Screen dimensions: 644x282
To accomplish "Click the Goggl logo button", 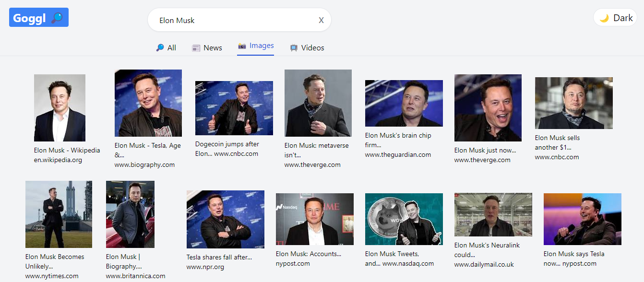I will [x=39, y=17].
